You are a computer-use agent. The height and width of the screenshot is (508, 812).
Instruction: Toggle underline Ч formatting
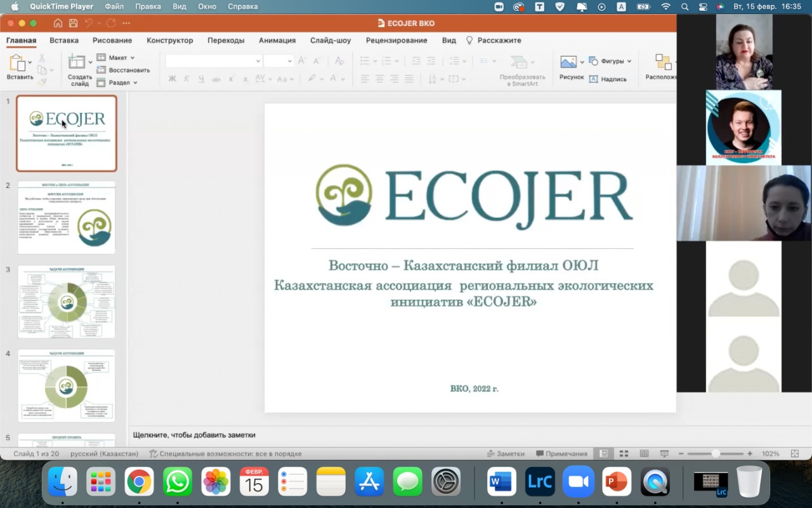point(201,79)
